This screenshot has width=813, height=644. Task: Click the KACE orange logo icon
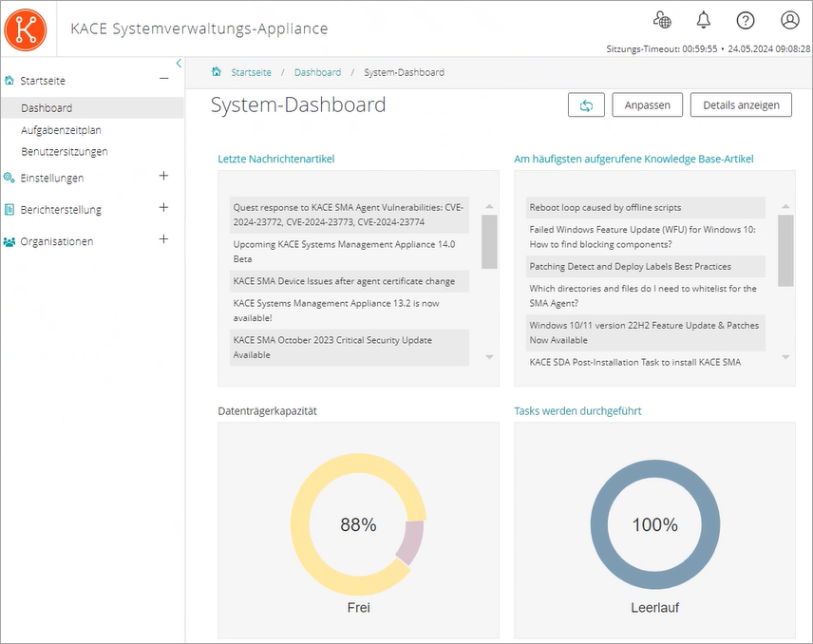tap(26, 28)
